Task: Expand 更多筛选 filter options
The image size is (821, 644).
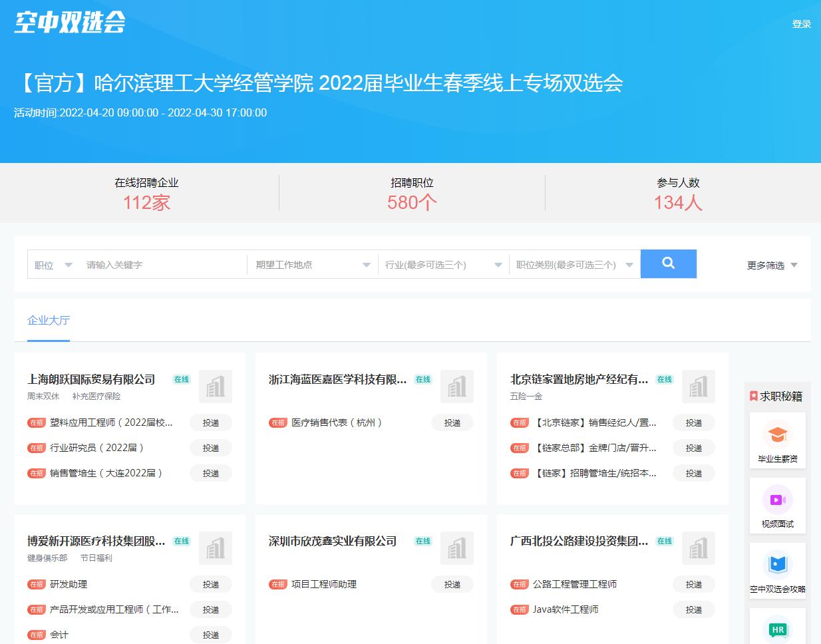Action: point(772,265)
